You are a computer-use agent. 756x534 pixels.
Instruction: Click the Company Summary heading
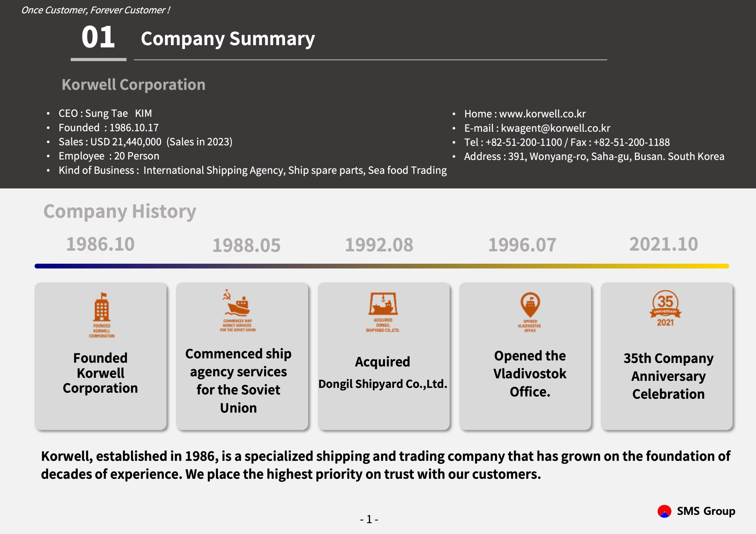pos(228,39)
